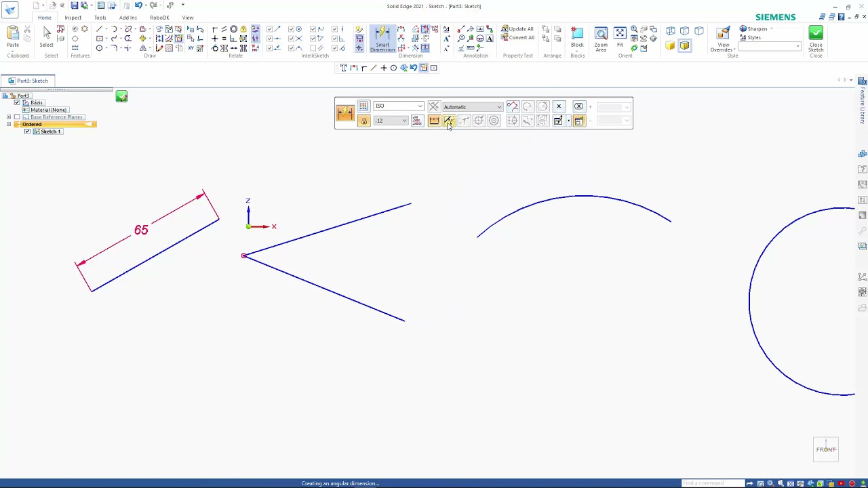This screenshot has height=488, width=868.
Task: Toggle the dimension lock icon on command bar
Action: click(363, 121)
